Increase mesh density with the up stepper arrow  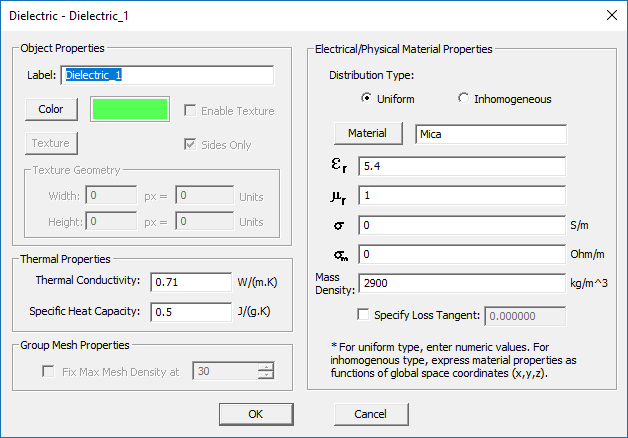point(265,367)
